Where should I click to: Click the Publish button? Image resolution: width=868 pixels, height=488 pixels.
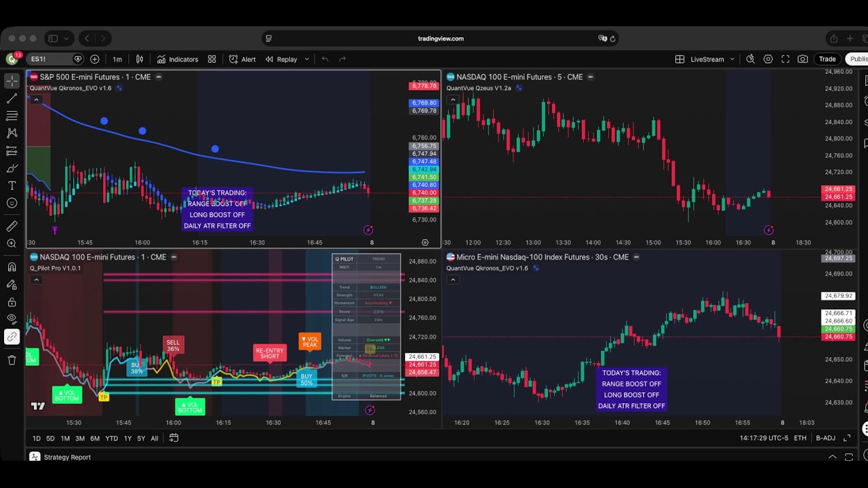[857, 59]
